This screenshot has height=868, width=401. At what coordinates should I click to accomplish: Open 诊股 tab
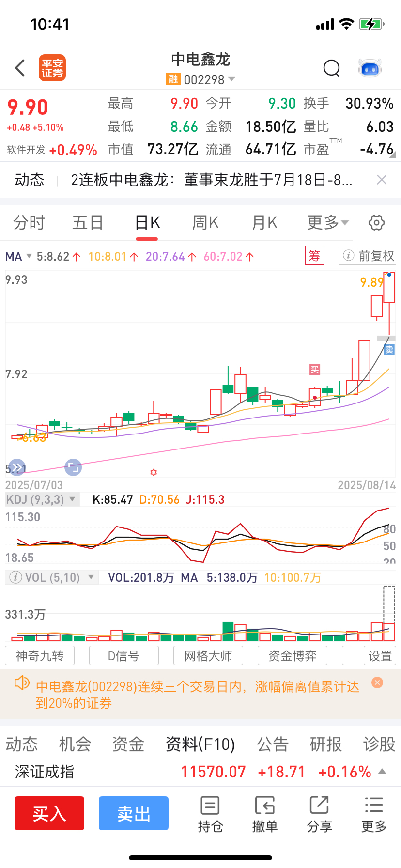coord(379,744)
